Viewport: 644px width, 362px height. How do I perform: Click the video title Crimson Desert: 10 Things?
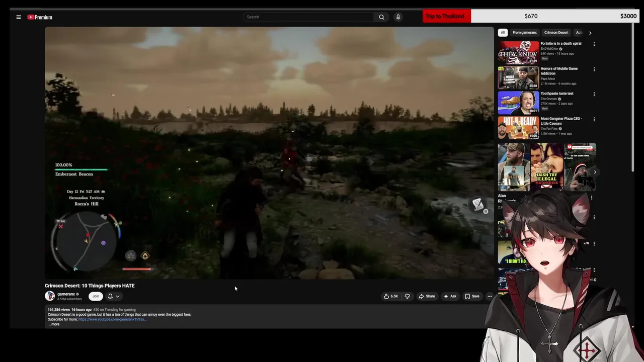click(90, 286)
